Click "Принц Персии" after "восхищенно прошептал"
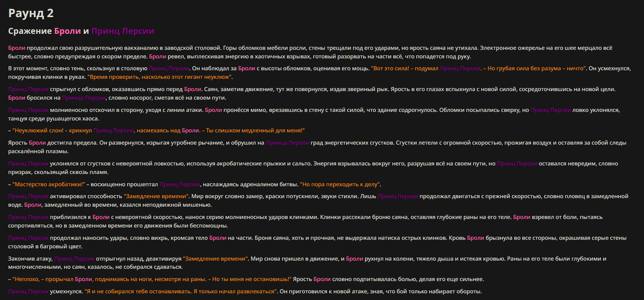Viewport: 644px width, 300px height. [180, 184]
